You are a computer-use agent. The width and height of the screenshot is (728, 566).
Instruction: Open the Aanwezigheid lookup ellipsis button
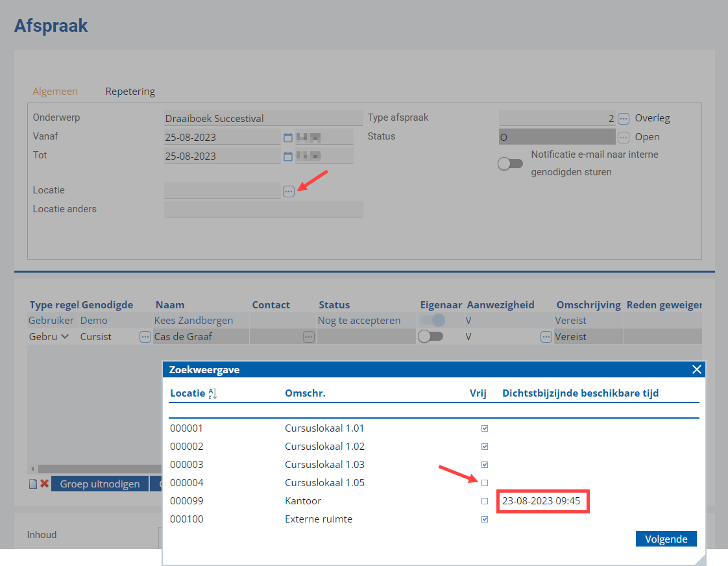(546, 337)
